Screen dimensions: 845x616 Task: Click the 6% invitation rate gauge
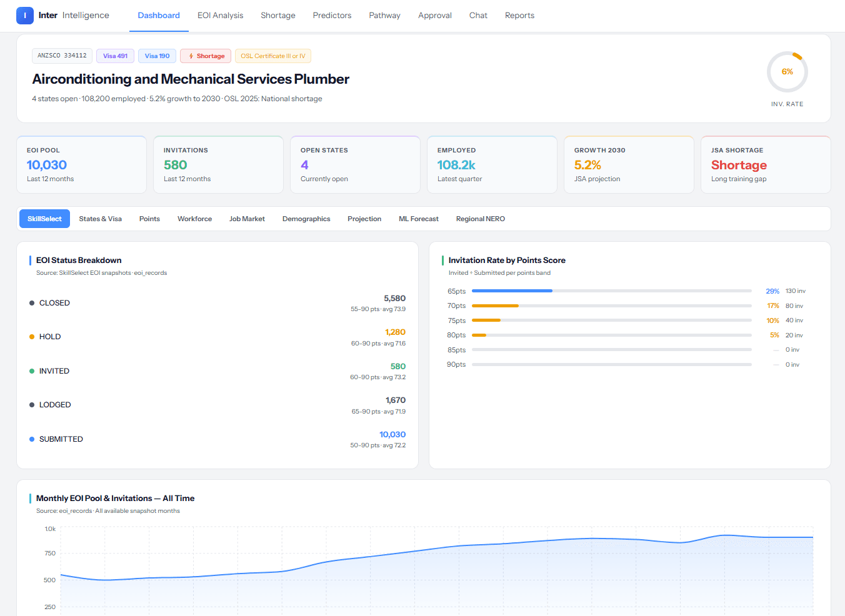[x=787, y=72]
